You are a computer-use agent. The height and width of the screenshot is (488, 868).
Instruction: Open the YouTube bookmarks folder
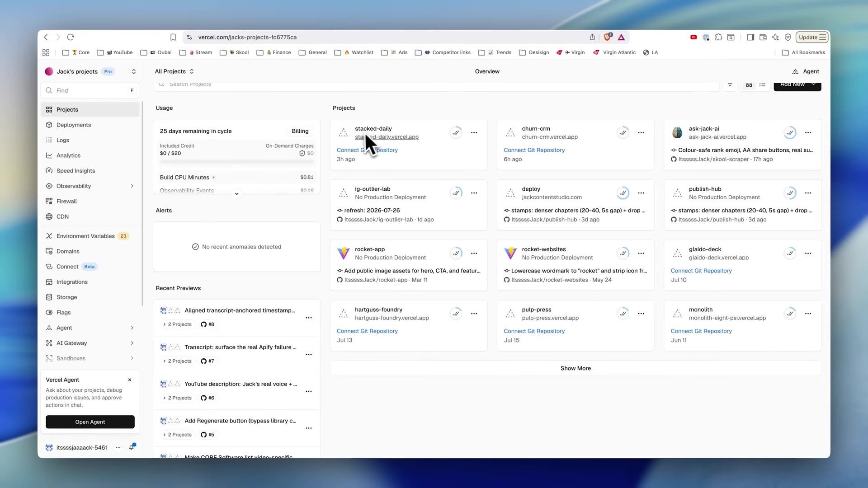[x=115, y=52]
